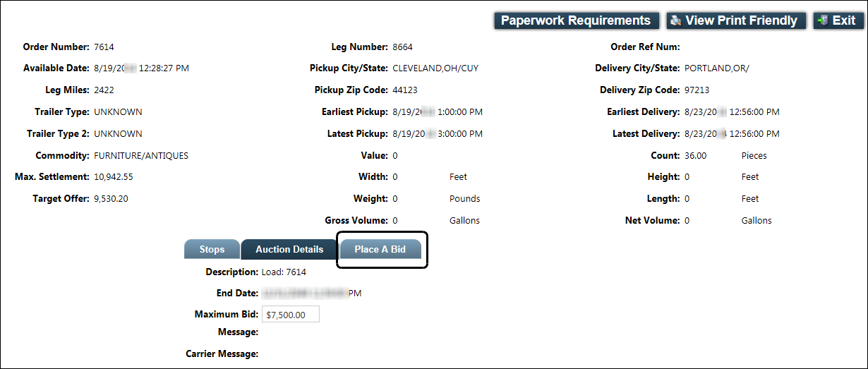Click the Maximum Bid input field

(x=291, y=315)
